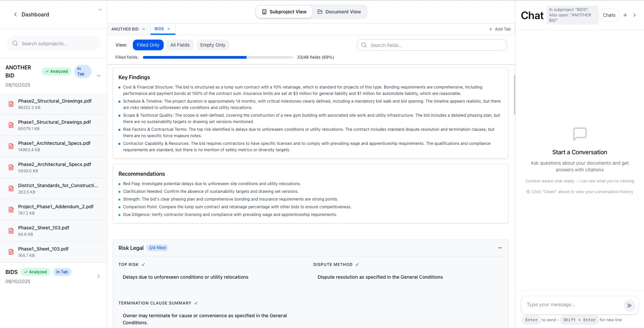Click the Add Tab button
This screenshot has height=328, width=644.
(499, 29)
